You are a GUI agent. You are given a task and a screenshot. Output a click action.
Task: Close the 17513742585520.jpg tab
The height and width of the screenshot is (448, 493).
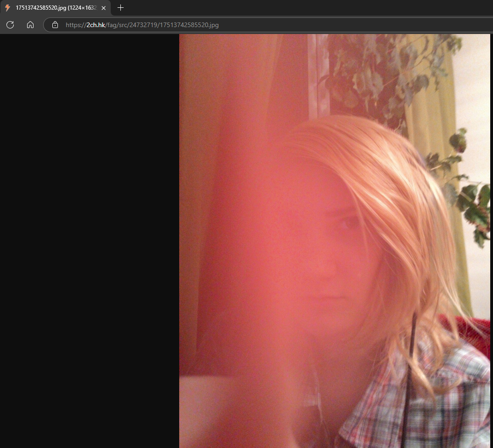pos(103,8)
